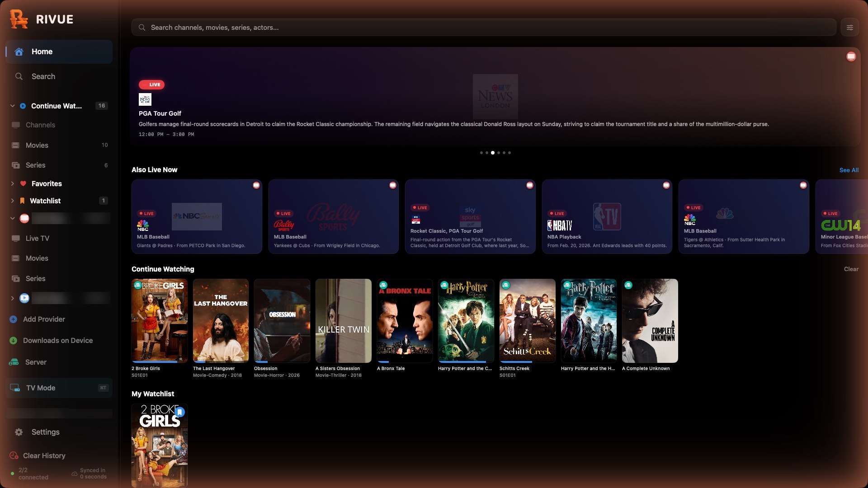The image size is (868, 488).
Task: Go to the Home page
Action: click(59, 52)
